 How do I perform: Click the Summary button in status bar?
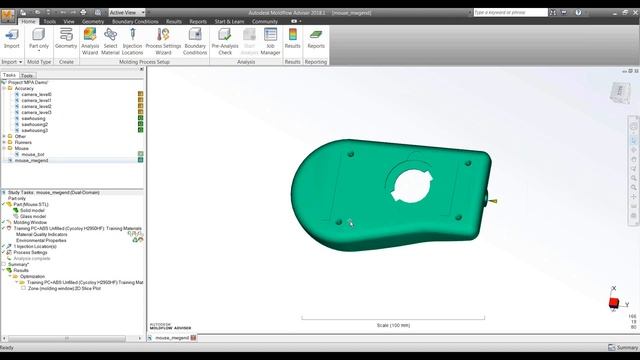point(623,347)
